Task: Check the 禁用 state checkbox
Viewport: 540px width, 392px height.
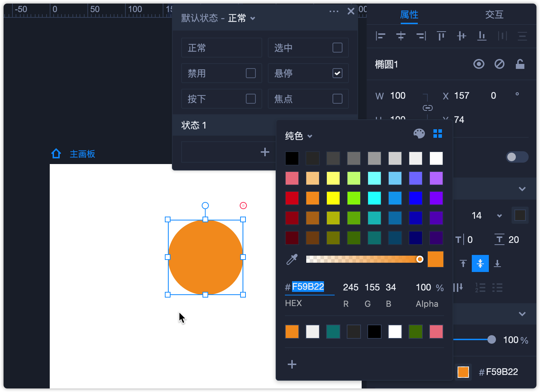Action: coord(250,73)
